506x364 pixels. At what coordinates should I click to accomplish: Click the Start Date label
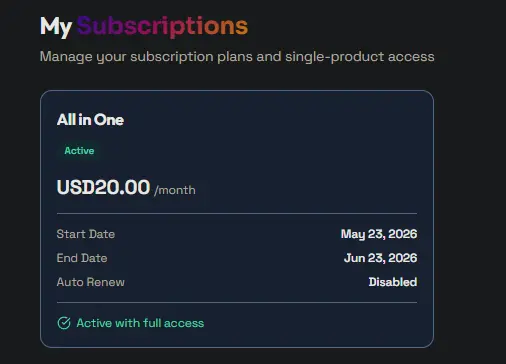(x=86, y=234)
